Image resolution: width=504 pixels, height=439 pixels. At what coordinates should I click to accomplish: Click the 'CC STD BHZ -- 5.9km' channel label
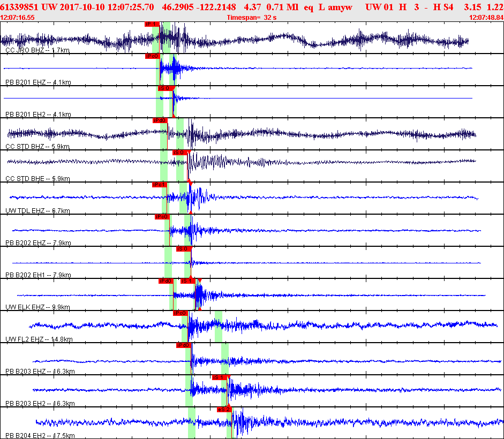37,147
